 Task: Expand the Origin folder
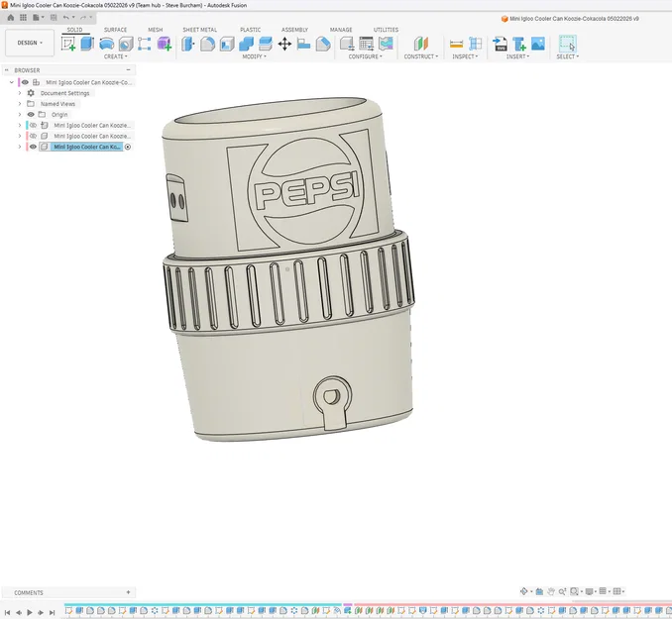(x=19, y=114)
